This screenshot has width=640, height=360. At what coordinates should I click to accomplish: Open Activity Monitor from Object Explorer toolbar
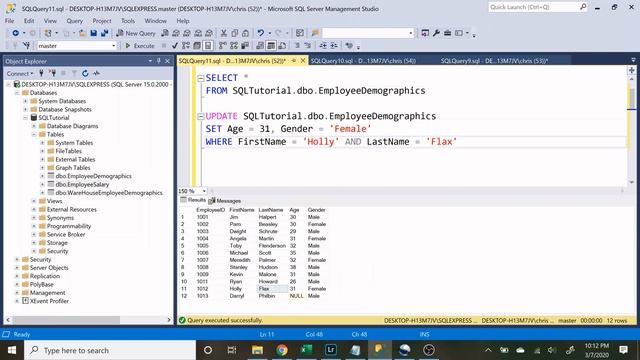click(96, 73)
